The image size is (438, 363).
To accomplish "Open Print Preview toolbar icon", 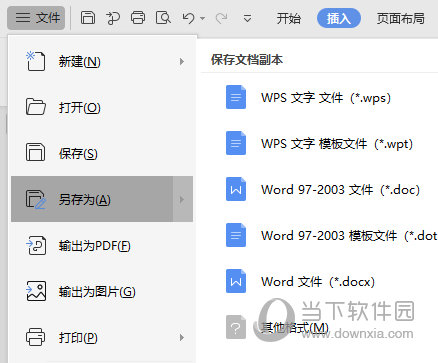I will [163, 18].
